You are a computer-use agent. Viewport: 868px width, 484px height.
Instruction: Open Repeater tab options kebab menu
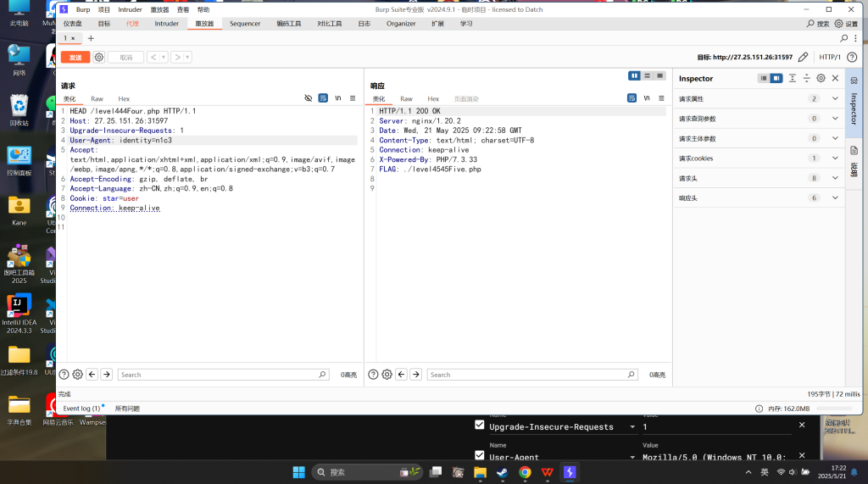pos(855,38)
